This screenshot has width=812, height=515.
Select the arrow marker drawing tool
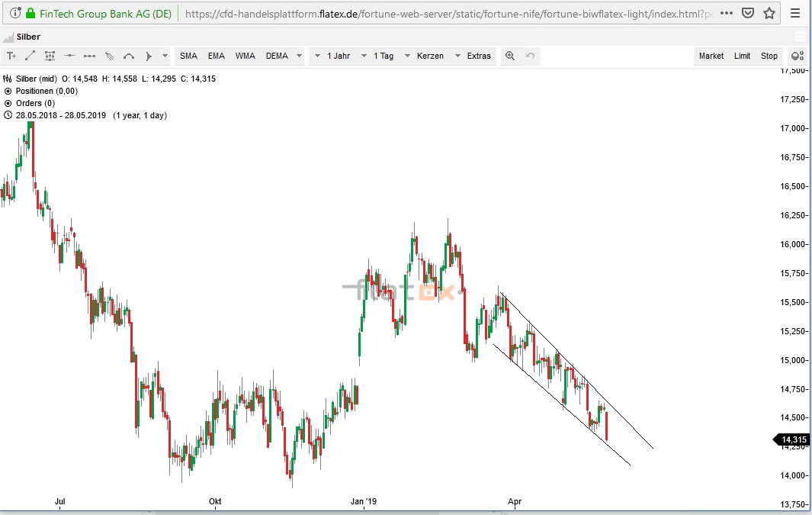coord(149,56)
